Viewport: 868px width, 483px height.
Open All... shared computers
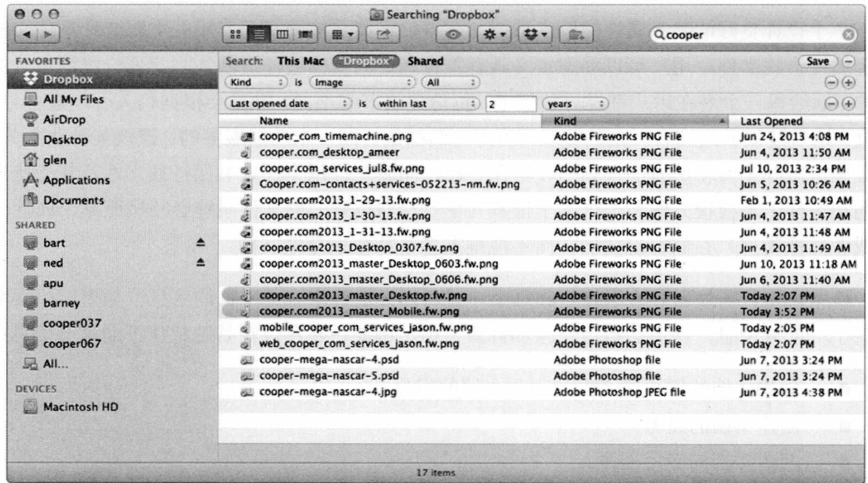click(57, 365)
